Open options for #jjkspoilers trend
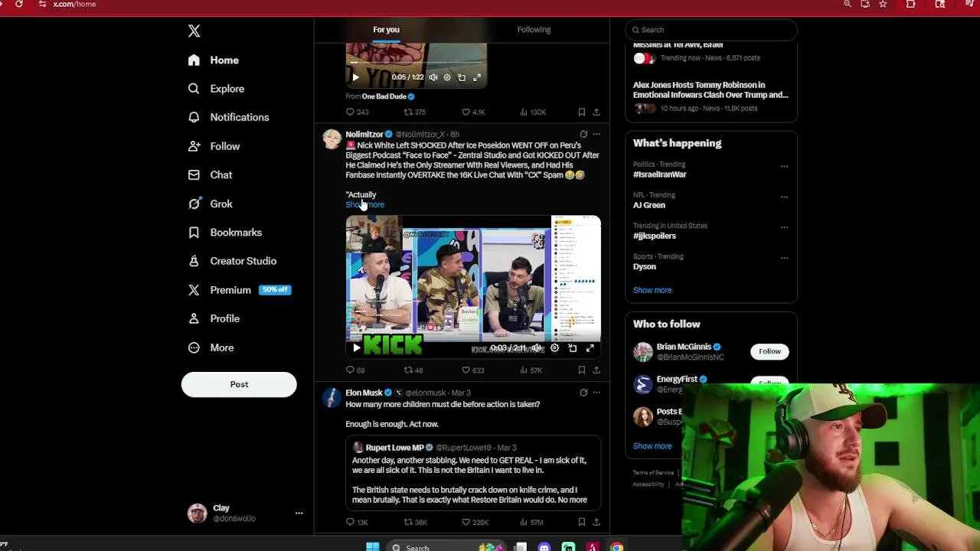980x551 pixels. [784, 227]
